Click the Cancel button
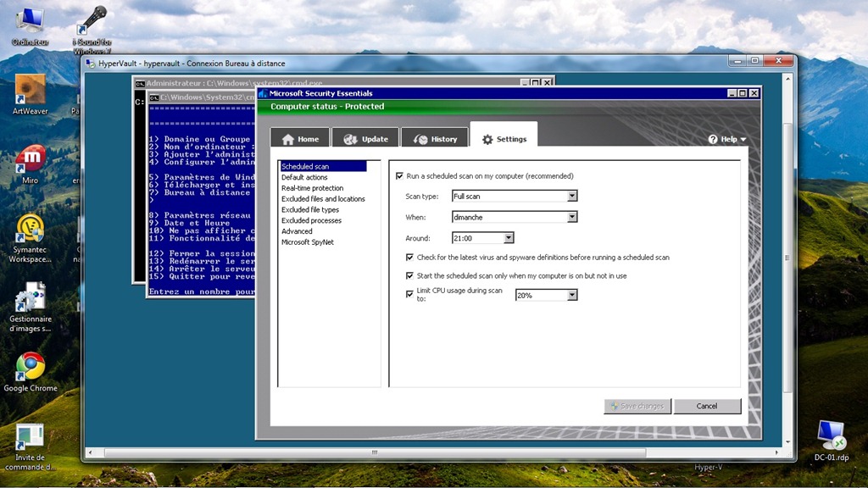This screenshot has height=488, width=868. coord(707,406)
